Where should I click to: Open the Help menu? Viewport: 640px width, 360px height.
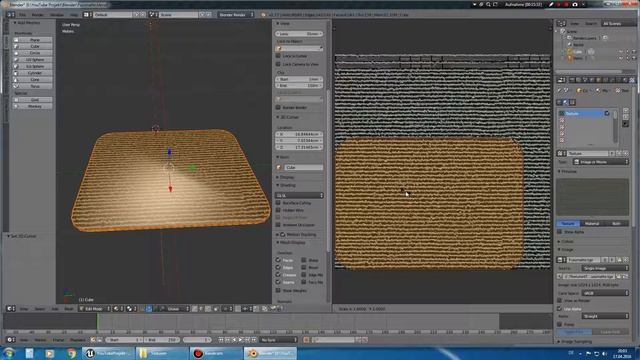(73, 15)
